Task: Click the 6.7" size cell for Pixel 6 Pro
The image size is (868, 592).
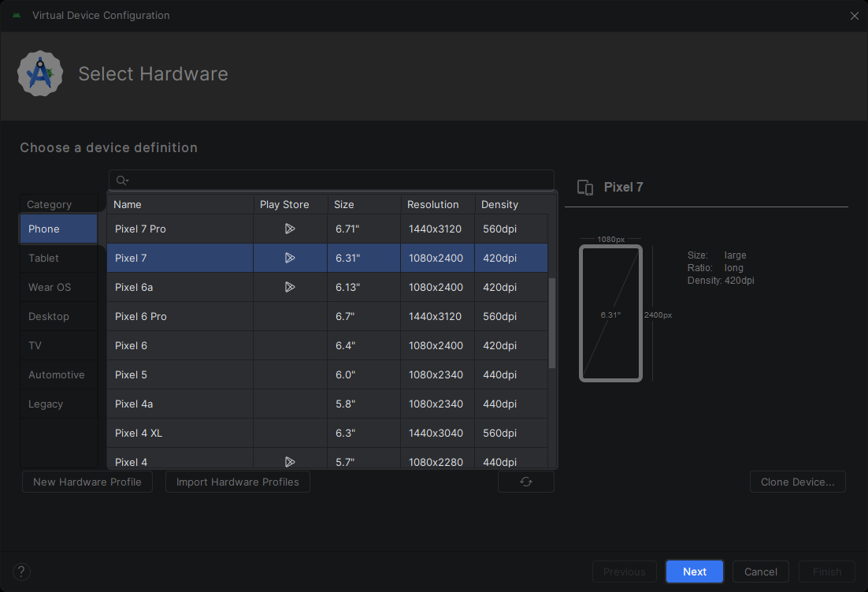Action: 364,316
